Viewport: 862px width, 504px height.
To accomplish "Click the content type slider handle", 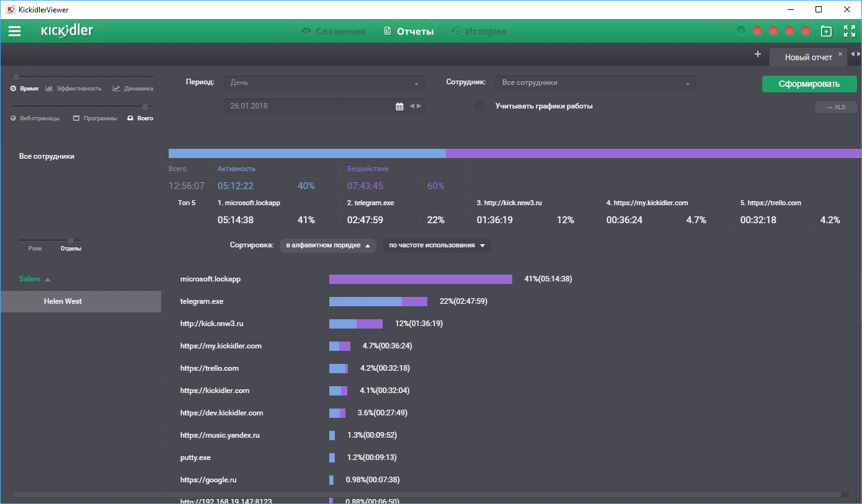I will pos(145,107).
